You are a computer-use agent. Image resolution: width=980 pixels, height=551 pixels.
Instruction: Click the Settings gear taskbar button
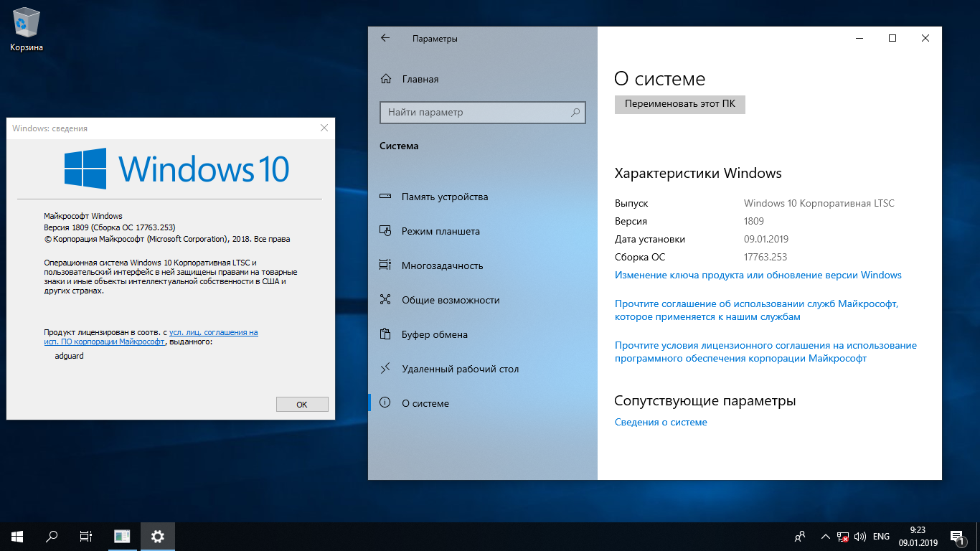(158, 536)
